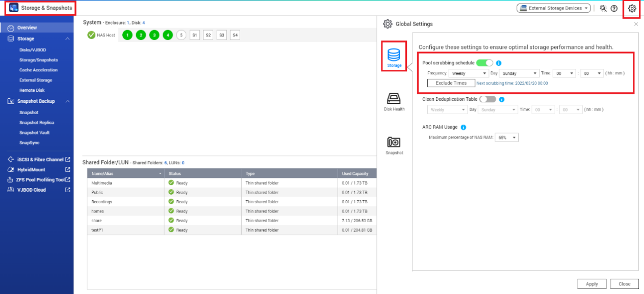Open the scrubbing Frequency Weekly dropdown
The height and width of the screenshot is (294, 644).
(468, 73)
